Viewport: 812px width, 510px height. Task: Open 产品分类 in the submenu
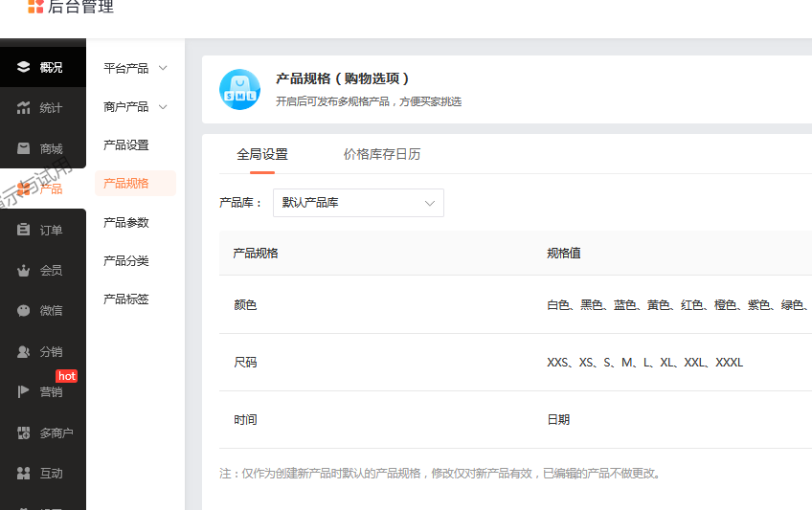126,260
